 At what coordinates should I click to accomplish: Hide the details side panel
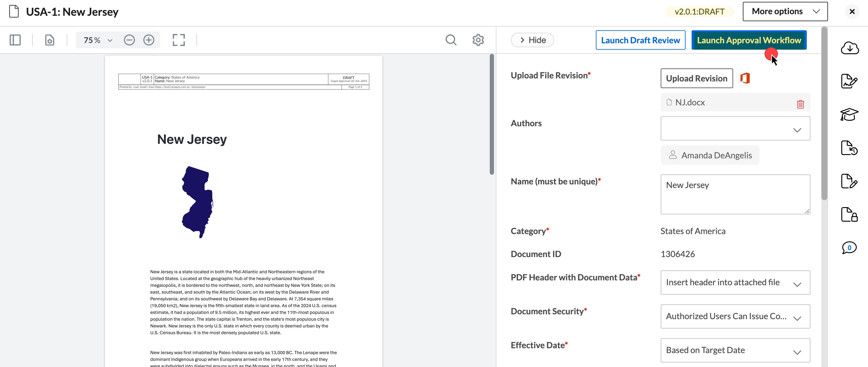(532, 40)
